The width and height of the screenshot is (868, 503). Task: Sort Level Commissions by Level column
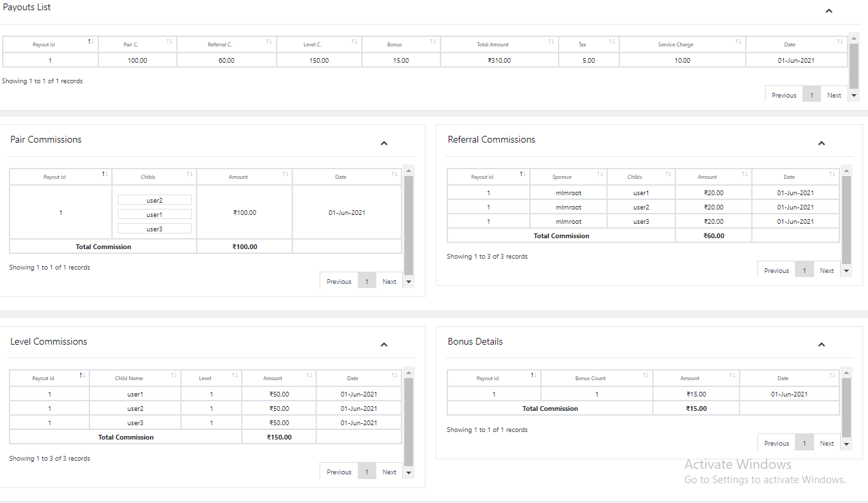pos(206,378)
